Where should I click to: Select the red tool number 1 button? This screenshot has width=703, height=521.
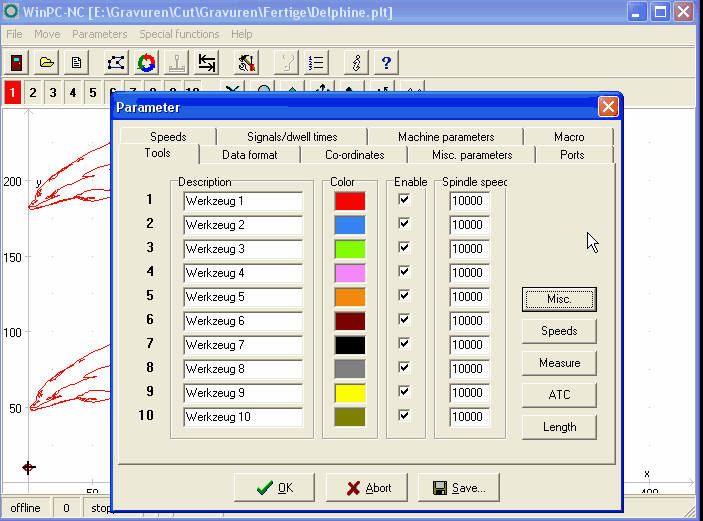(12, 93)
